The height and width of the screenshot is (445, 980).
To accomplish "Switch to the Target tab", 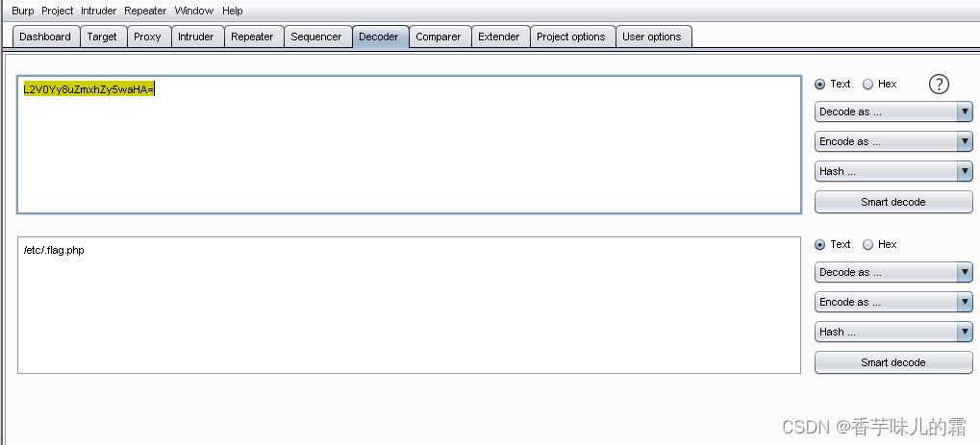I will [103, 37].
